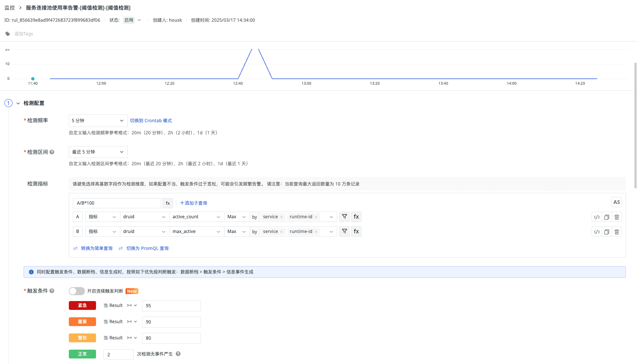The width and height of the screenshot is (637, 364).
Task: Click the AS alias icon
Action: [x=617, y=202]
